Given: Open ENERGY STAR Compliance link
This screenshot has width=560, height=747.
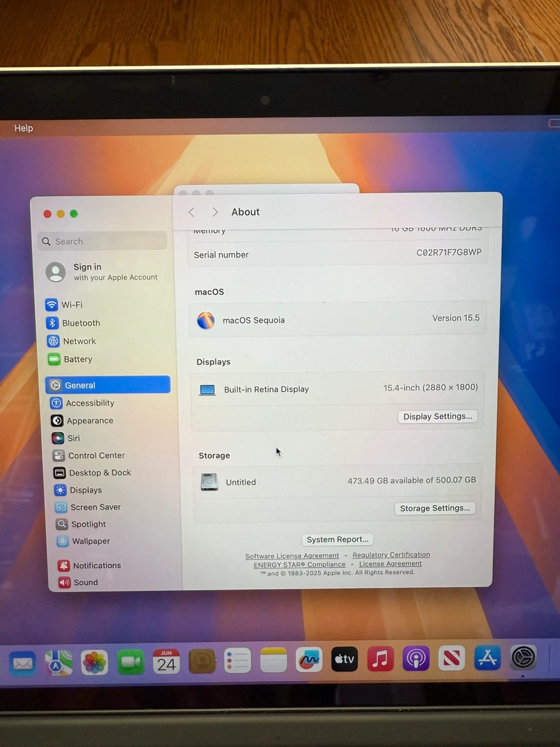Looking at the screenshot, I should [300, 564].
